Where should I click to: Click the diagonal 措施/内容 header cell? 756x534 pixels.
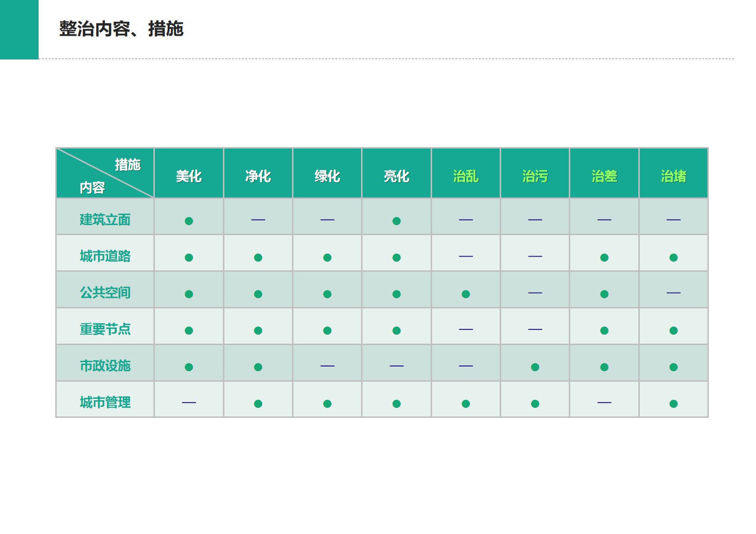click(105, 173)
